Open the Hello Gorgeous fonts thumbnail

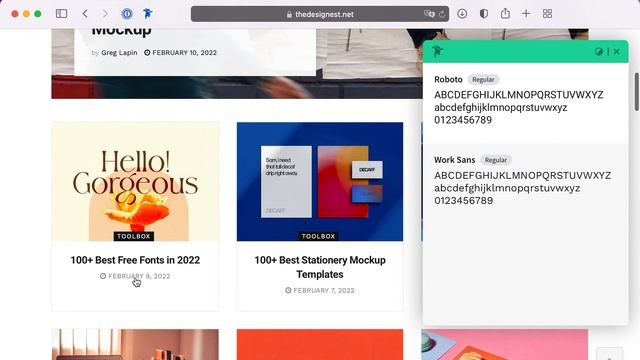(136, 182)
